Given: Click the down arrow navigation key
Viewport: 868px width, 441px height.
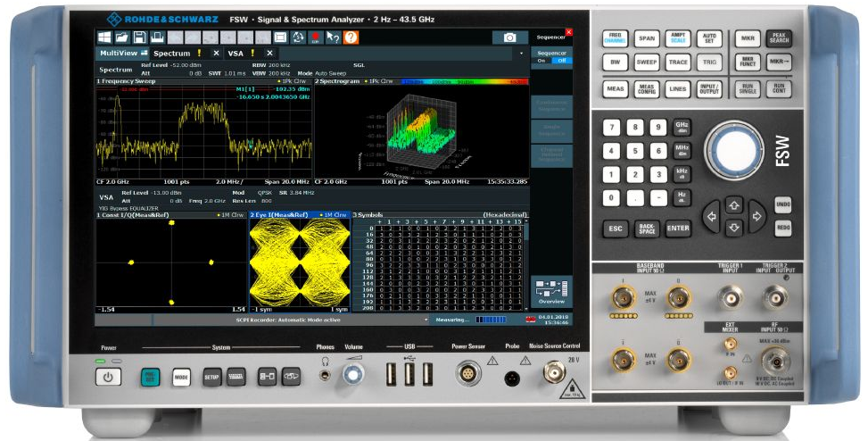Looking at the screenshot, I should point(734,228).
